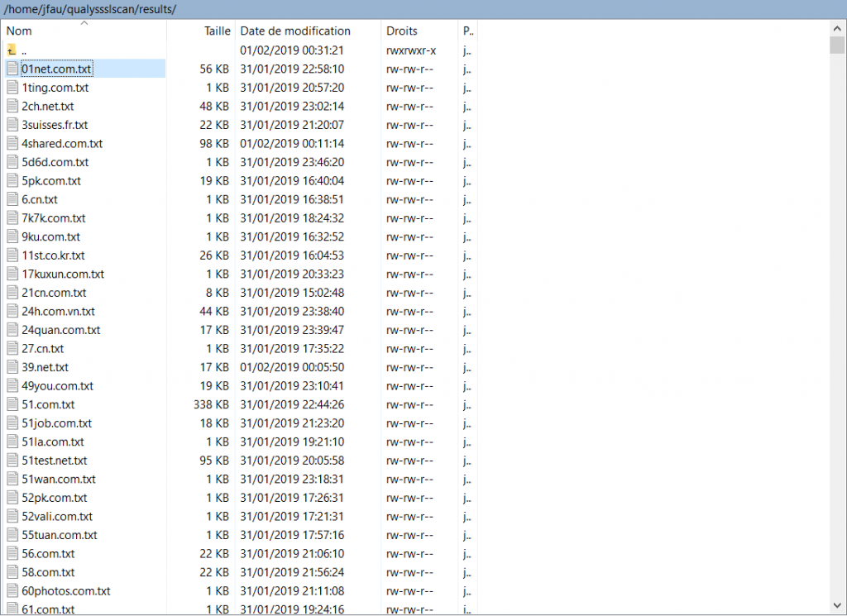Click the file icon beside 60photos.com.txt
Screen dimensions: 847x616
[x=12, y=591]
